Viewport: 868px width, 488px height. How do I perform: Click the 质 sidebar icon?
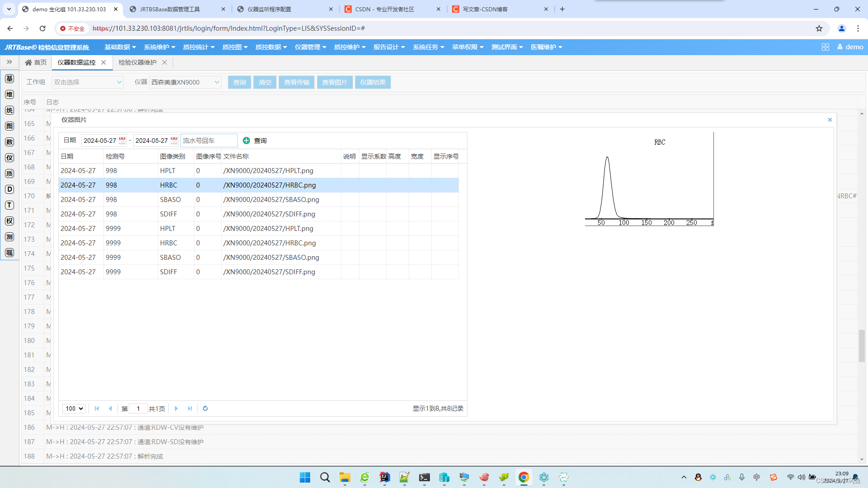pos(9,174)
